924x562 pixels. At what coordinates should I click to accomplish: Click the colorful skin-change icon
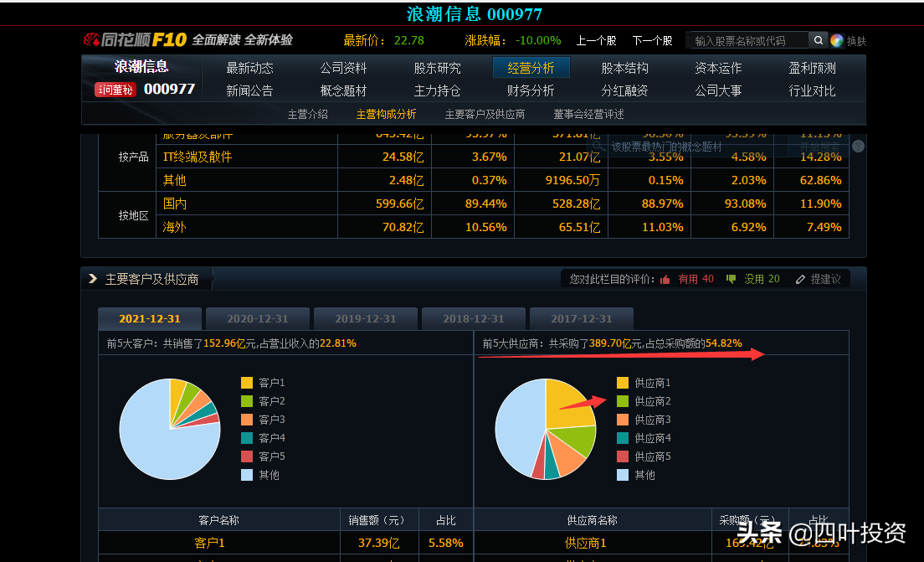pos(837,41)
